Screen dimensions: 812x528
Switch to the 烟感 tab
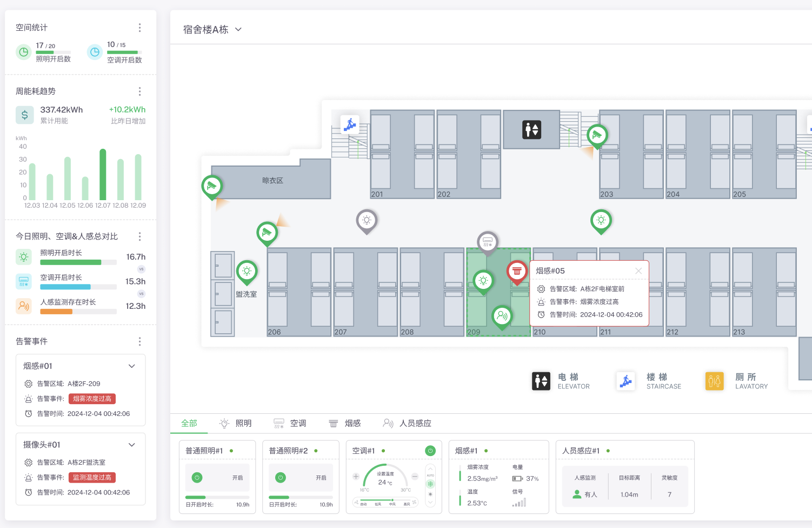pos(345,424)
